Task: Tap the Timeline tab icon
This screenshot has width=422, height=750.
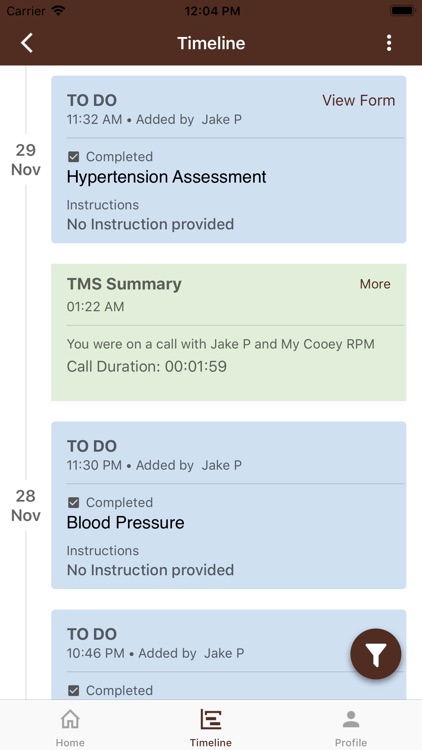Action: point(211,719)
